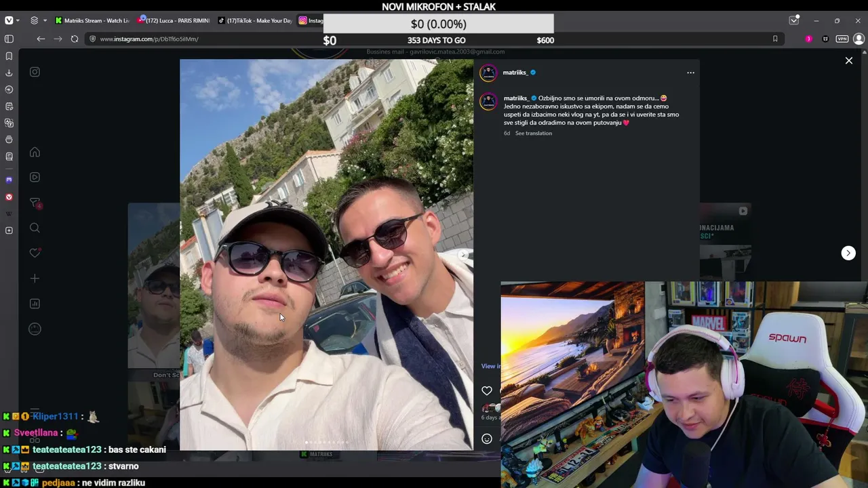Switch to Lucca PARIS RIMINI YouTube tab
The width and height of the screenshot is (868, 488).
point(174,20)
